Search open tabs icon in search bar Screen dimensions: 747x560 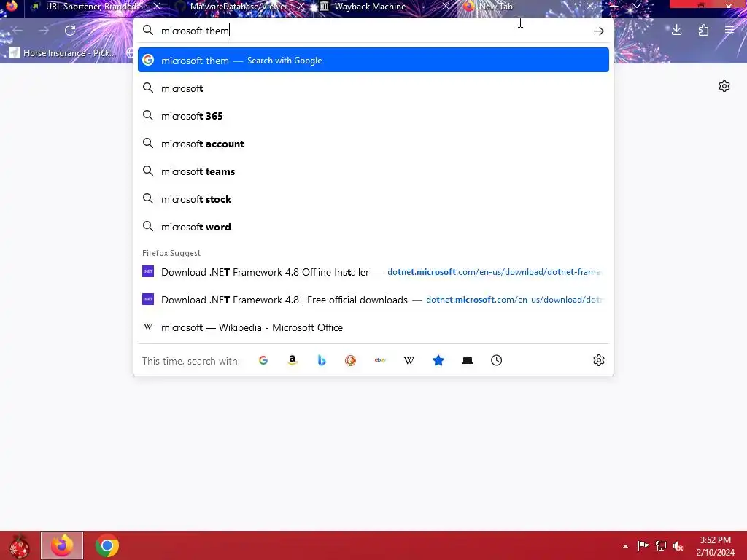click(468, 360)
